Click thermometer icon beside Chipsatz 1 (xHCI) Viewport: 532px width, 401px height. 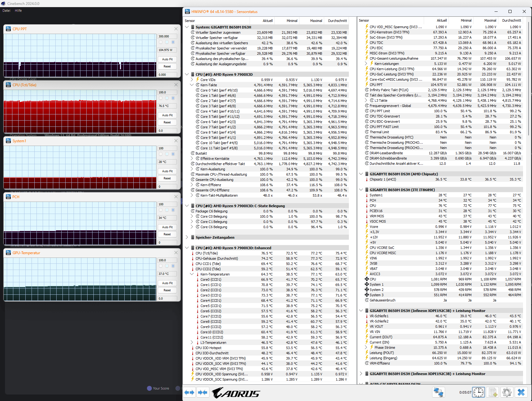[x=367, y=179]
